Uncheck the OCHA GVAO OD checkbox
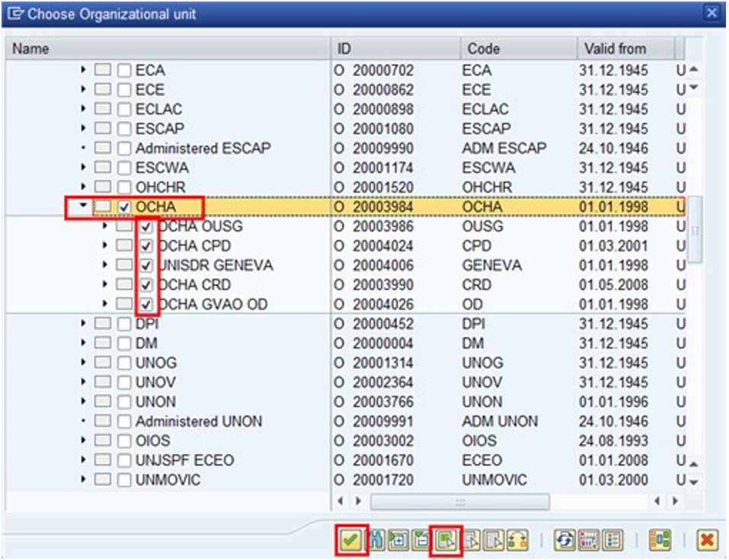 click(x=146, y=305)
